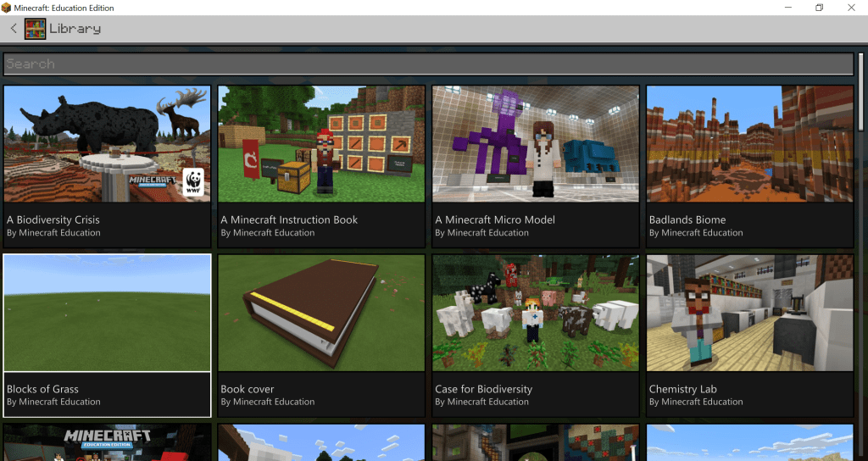Click the Book cover title text

(x=248, y=389)
